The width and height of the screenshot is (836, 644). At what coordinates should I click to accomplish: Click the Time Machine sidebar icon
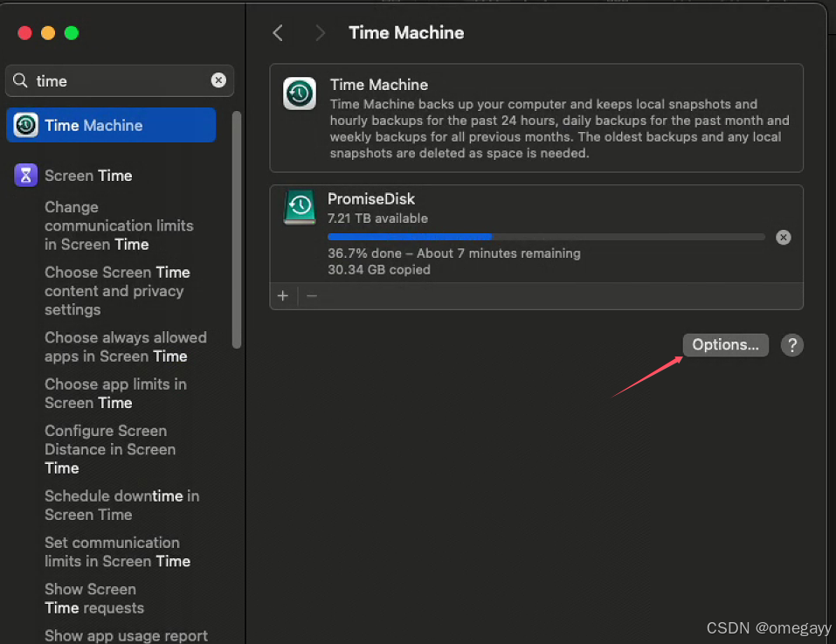(x=25, y=125)
